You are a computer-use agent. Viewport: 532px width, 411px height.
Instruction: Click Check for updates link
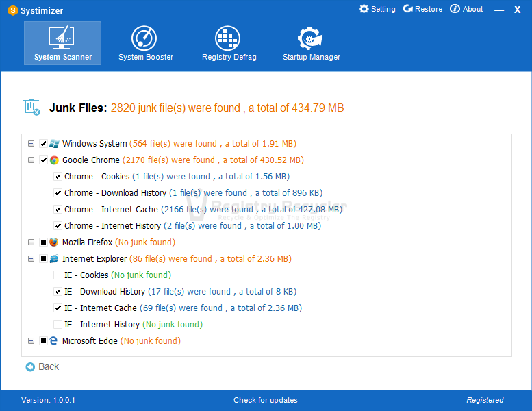266,400
